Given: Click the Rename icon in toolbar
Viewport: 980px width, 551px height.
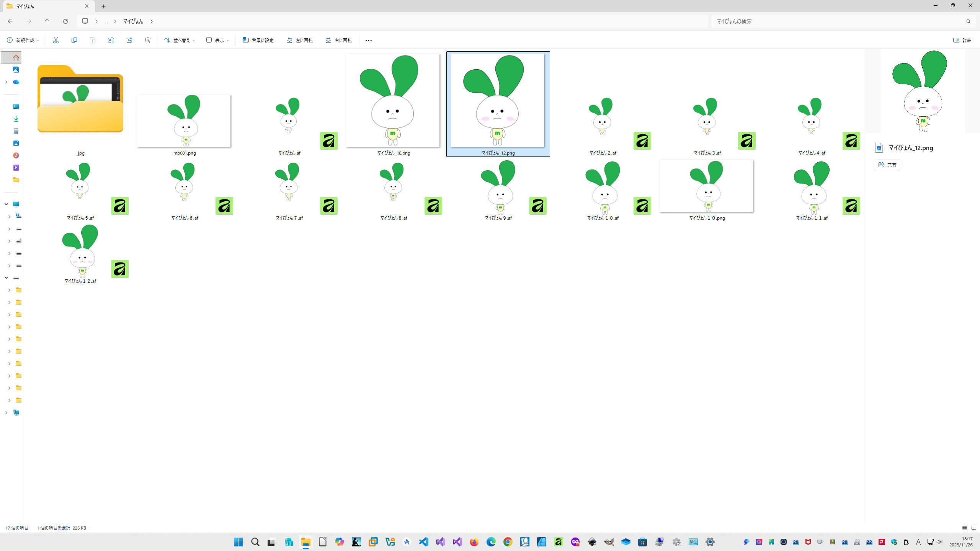Looking at the screenshot, I should tap(111, 40).
